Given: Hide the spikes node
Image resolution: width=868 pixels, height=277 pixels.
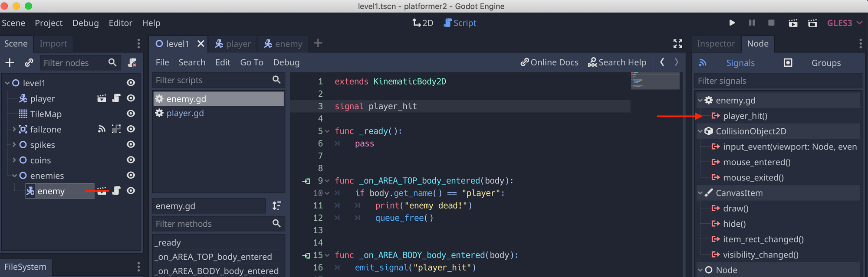Looking at the screenshot, I should pos(131,144).
